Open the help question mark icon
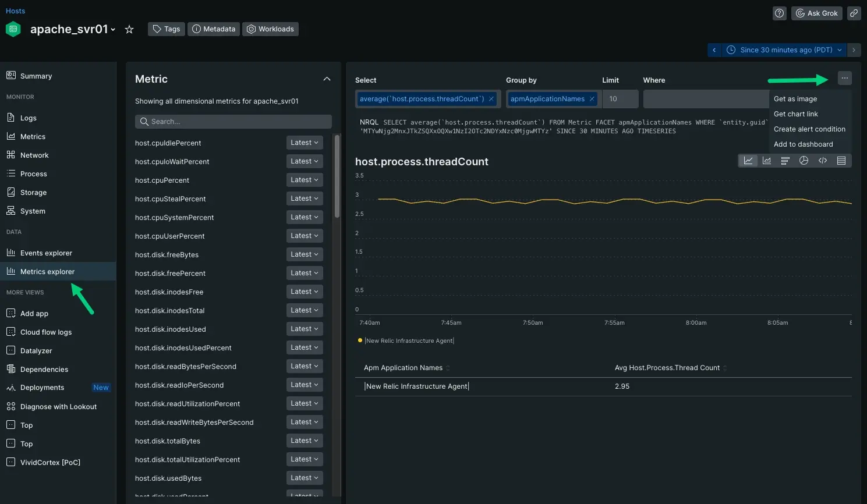This screenshot has width=867, height=504. click(779, 13)
